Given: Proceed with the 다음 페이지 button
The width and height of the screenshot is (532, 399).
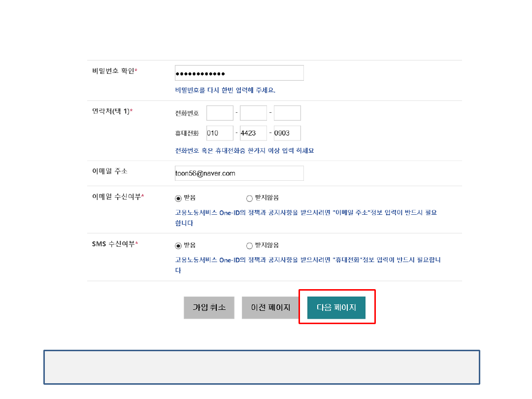Looking at the screenshot, I should 336,307.
